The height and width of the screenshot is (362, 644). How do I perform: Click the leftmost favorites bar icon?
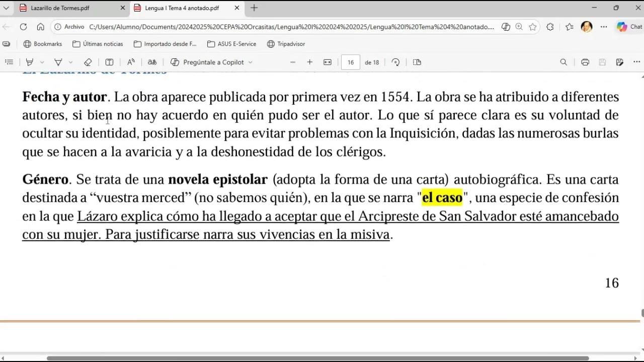7,44
